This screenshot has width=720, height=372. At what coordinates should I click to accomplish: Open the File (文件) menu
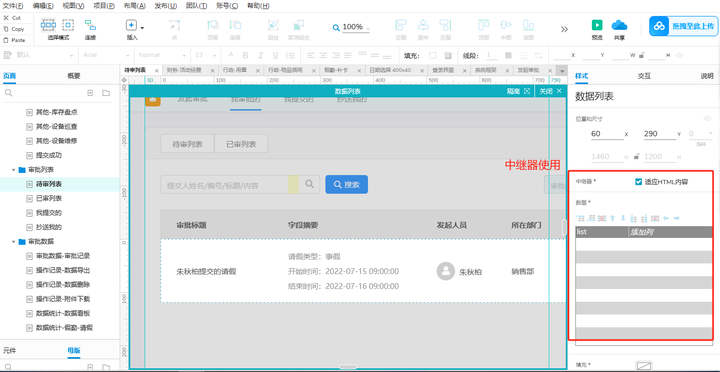tap(13, 6)
